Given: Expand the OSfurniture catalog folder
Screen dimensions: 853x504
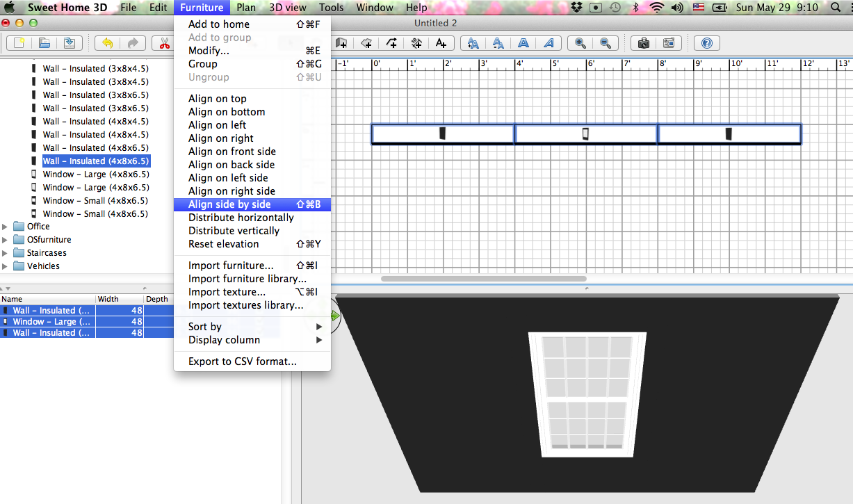Looking at the screenshot, I should pos(6,240).
